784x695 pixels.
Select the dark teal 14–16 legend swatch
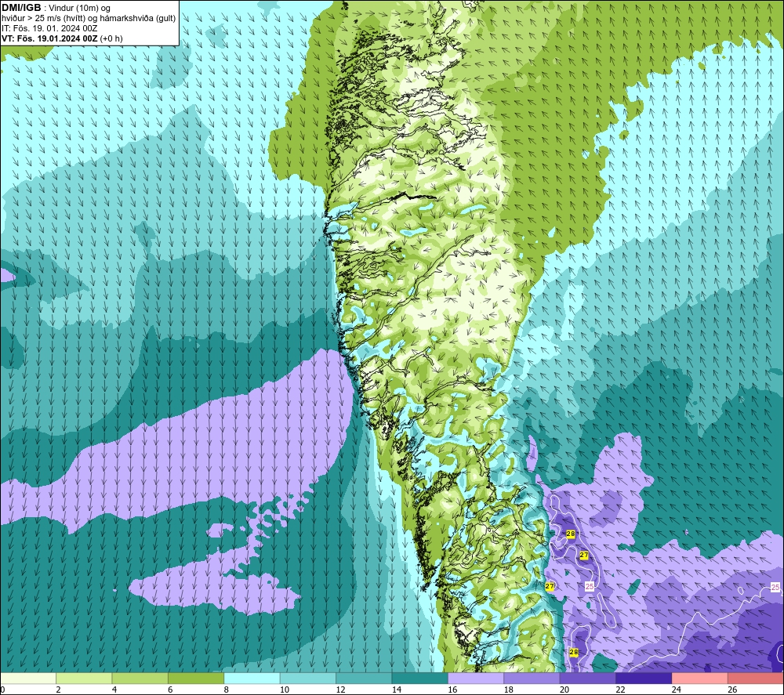click(420, 678)
